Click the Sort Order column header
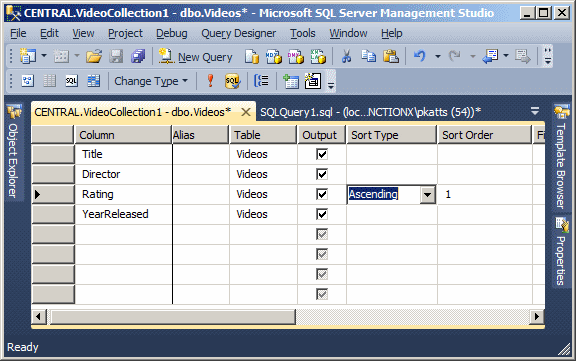Image resolution: width=576 pixels, height=361 pixels. [x=485, y=135]
